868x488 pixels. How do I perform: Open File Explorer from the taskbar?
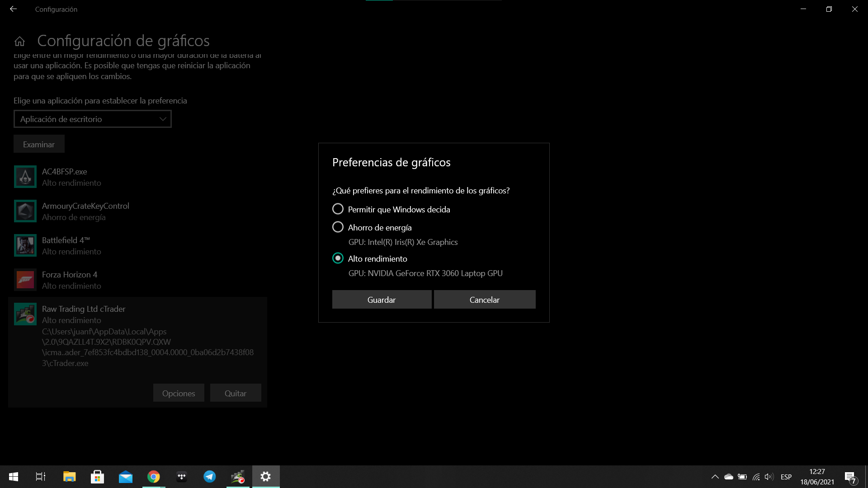(69, 477)
